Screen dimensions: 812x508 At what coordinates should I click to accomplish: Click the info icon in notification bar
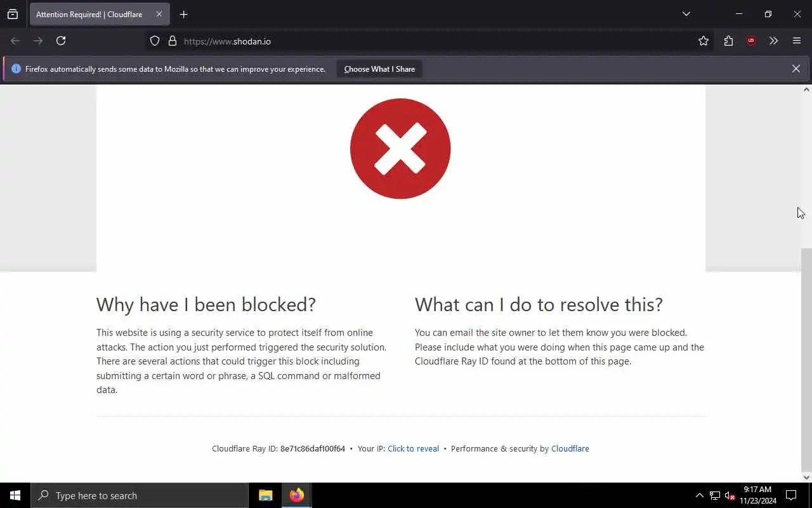(x=16, y=69)
